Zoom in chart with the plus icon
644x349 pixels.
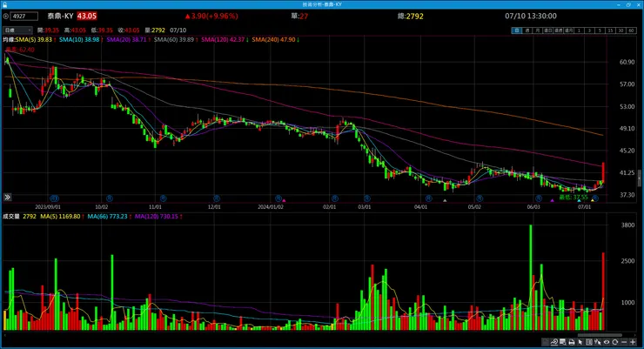[633, 342]
